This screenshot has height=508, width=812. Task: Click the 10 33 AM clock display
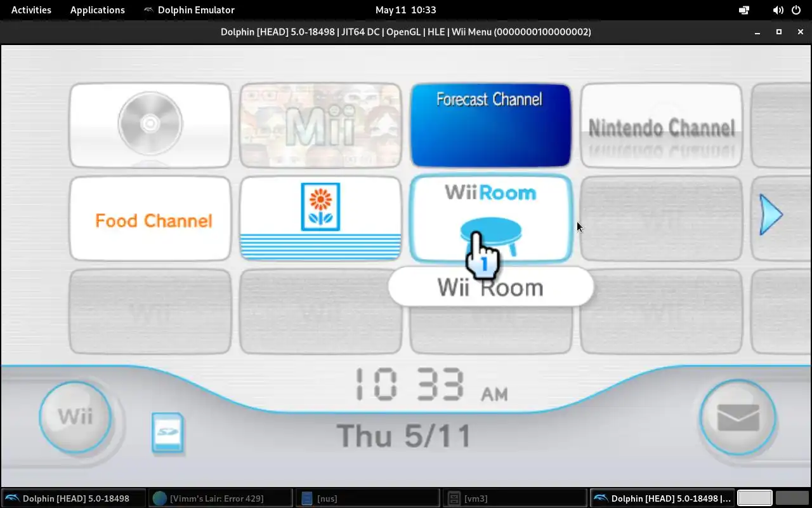point(431,385)
